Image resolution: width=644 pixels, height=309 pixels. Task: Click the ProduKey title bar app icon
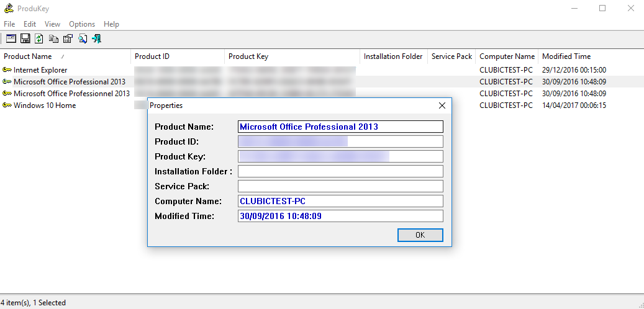8,8
